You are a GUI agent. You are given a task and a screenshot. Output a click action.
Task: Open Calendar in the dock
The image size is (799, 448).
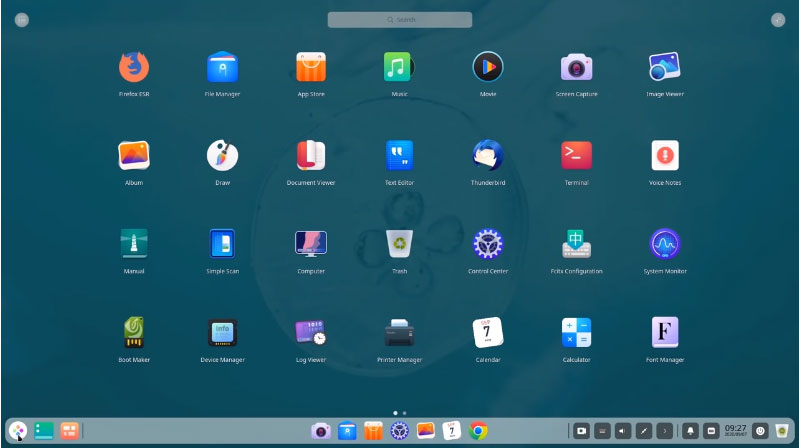pyautogui.click(x=451, y=431)
